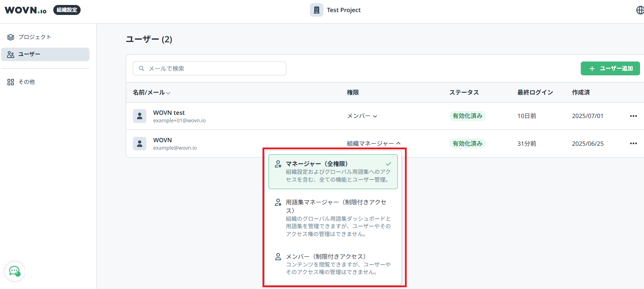This screenshot has height=289, width=644.
Task: Open the chat support bubble
Action: [15, 271]
